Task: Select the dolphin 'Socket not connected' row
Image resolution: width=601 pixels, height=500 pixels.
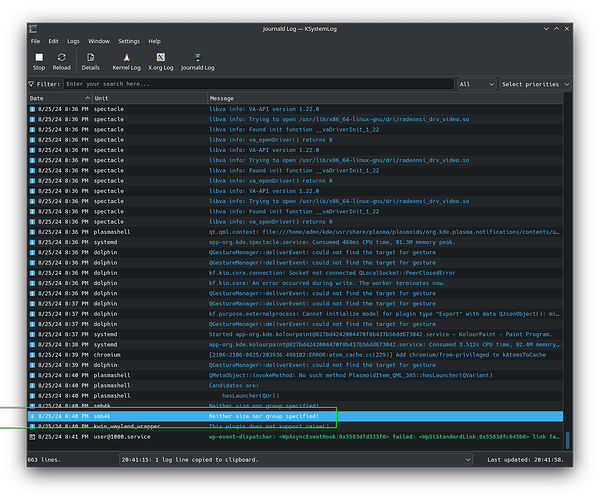Action: click(296, 273)
